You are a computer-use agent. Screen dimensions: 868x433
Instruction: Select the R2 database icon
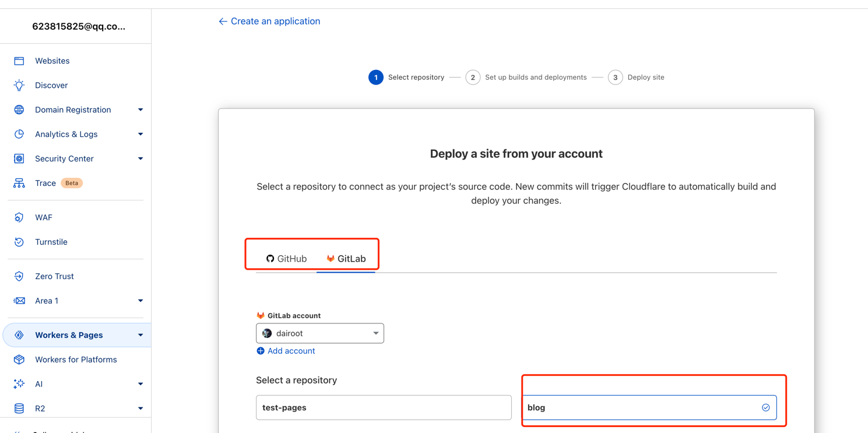coord(19,409)
